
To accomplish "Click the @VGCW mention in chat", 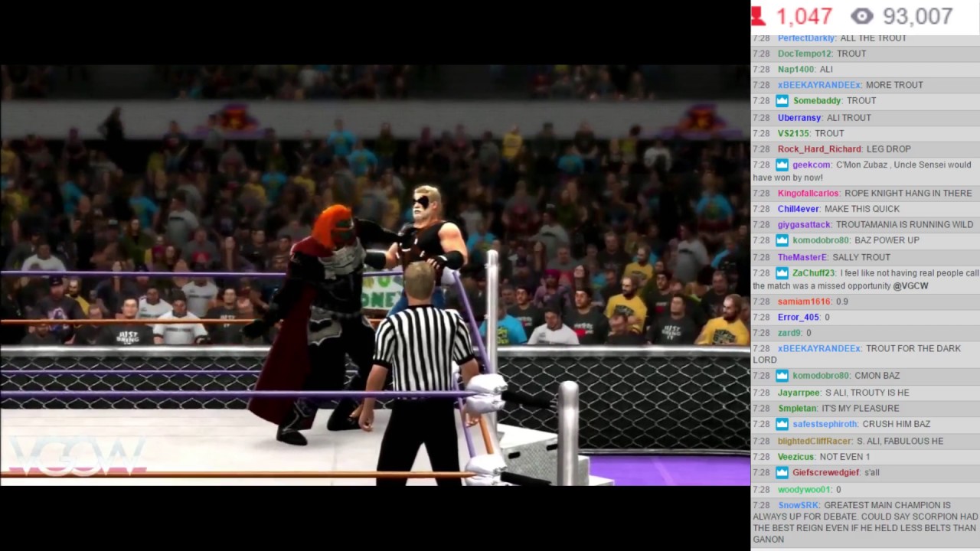I will coord(910,286).
